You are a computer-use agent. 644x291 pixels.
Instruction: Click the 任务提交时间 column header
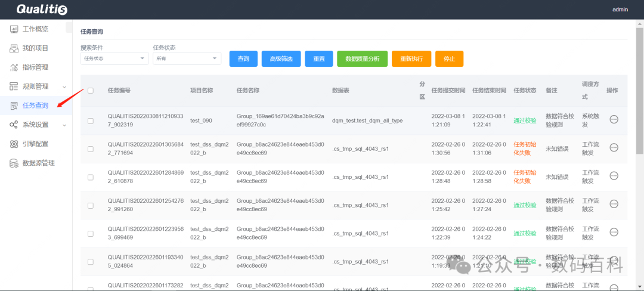coord(448,91)
